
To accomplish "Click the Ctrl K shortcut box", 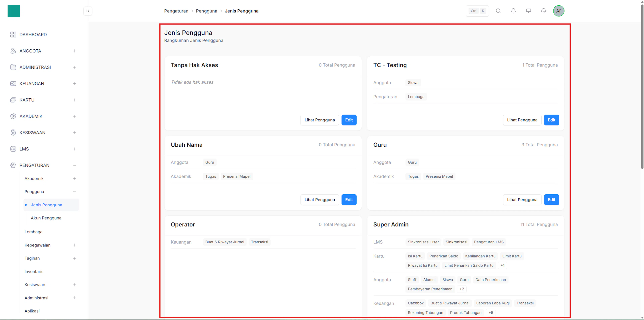I will point(477,11).
